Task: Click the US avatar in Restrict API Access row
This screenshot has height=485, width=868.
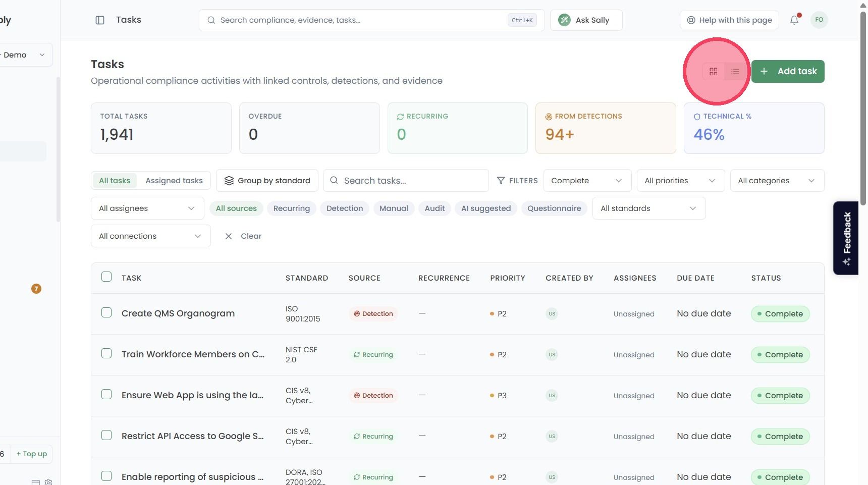Action: tap(552, 437)
